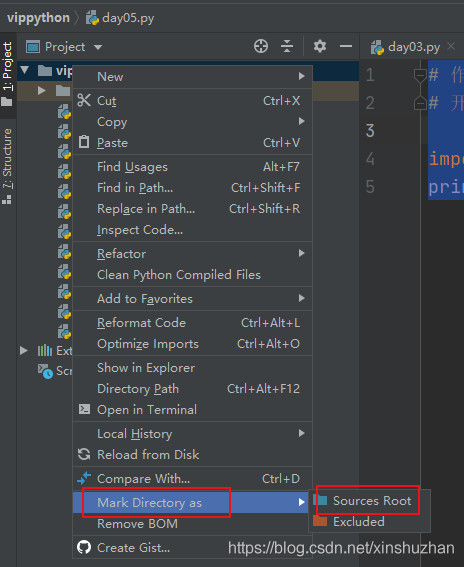Select Find in Path menu entry
Viewport: 464px width, 567px height.
[x=192, y=188]
